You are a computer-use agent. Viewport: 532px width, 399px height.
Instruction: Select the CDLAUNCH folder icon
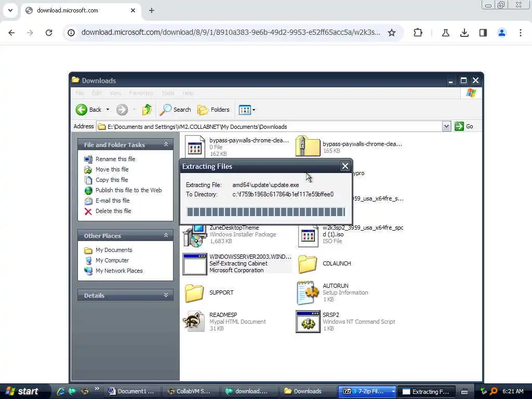[308, 263]
